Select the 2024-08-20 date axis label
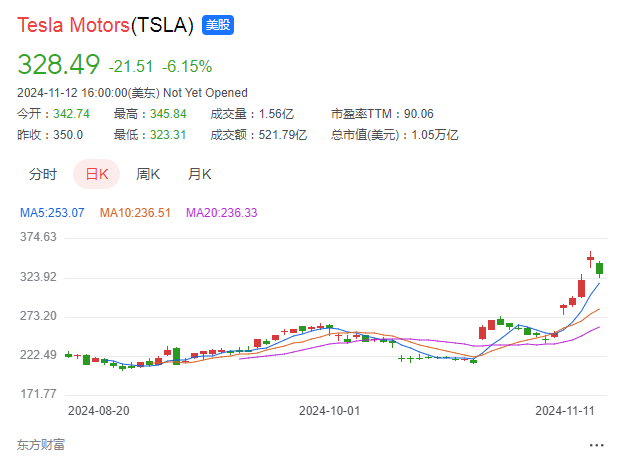The height and width of the screenshot is (464, 624). pyautogui.click(x=99, y=410)
